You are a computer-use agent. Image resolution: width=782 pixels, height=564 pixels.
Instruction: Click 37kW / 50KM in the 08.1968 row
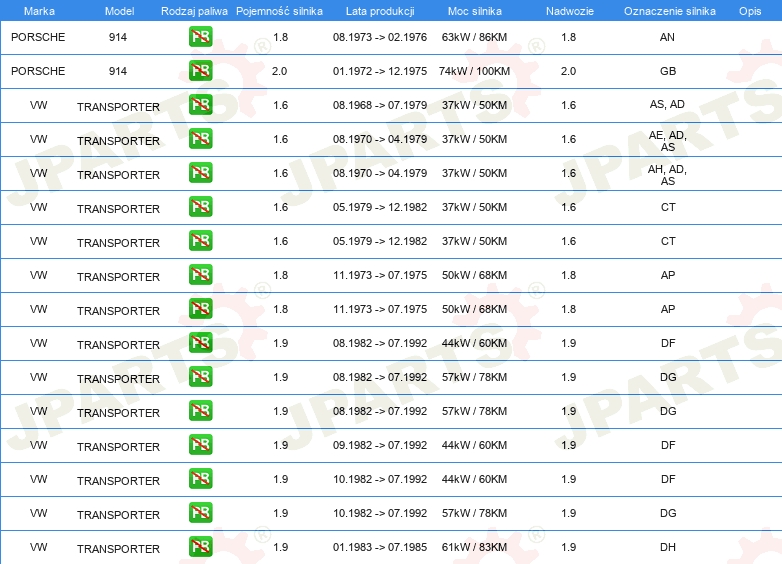click(474, 105)
